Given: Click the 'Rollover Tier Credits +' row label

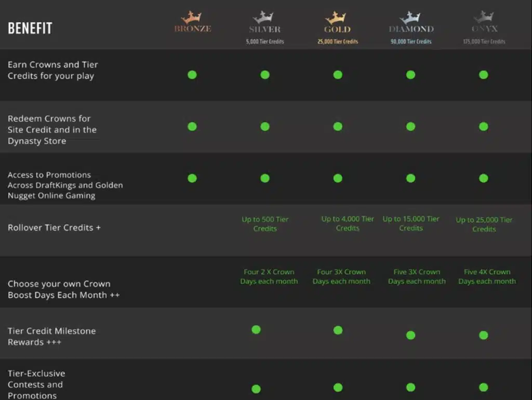Looking at the screenshot, I should point(54,228).
